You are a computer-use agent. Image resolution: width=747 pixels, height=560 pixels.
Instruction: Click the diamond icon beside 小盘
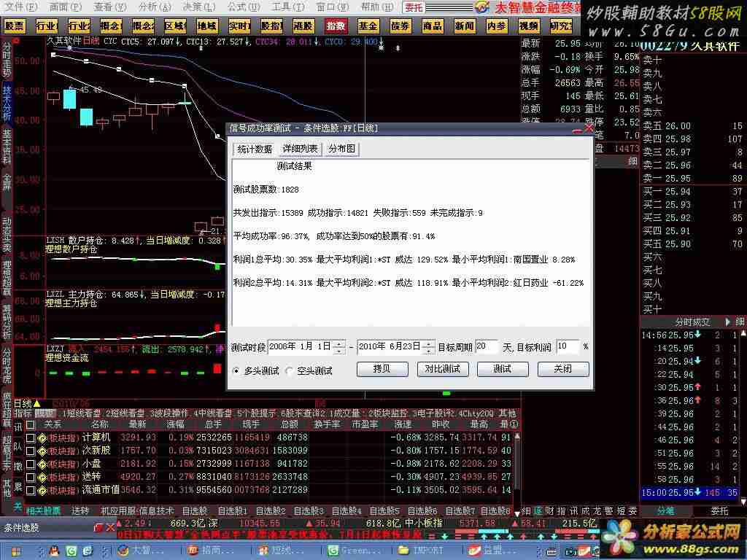42,464
